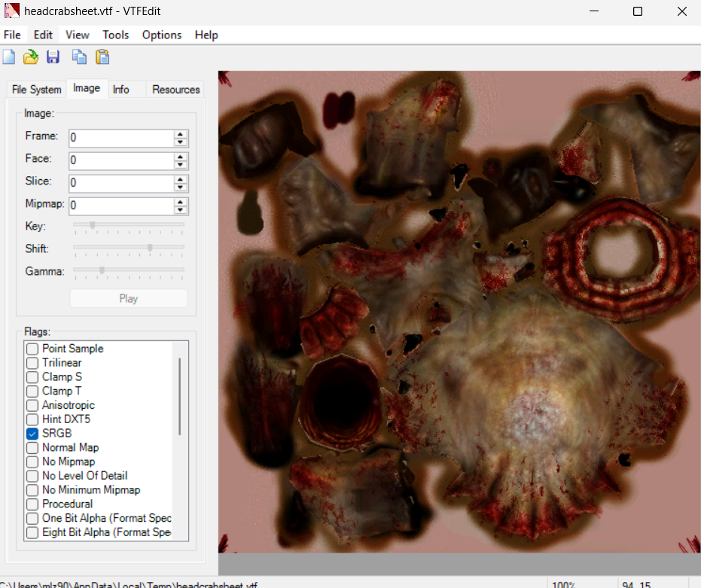Click the Flags list vertical scrollbar
Screen dimensions: 701x588
180,396
